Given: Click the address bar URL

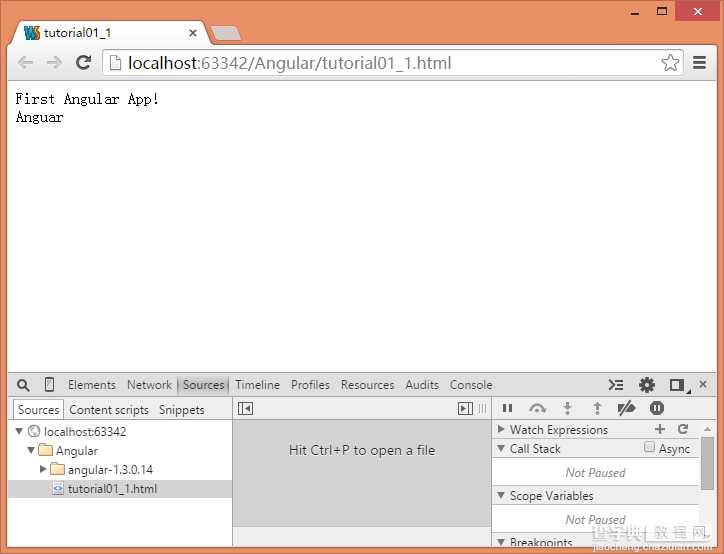Looking at the screenshot, I should [290, 63].
